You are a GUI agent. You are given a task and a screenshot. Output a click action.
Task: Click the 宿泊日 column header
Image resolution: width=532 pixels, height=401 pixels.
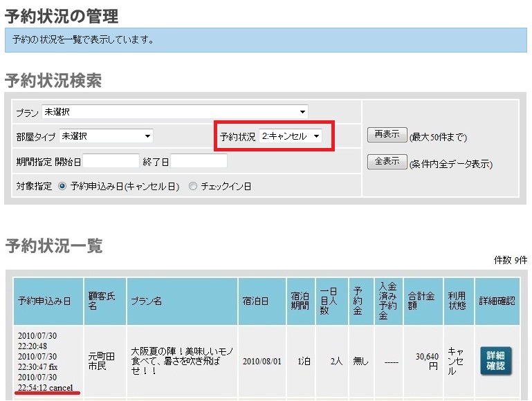pos(262,301)
